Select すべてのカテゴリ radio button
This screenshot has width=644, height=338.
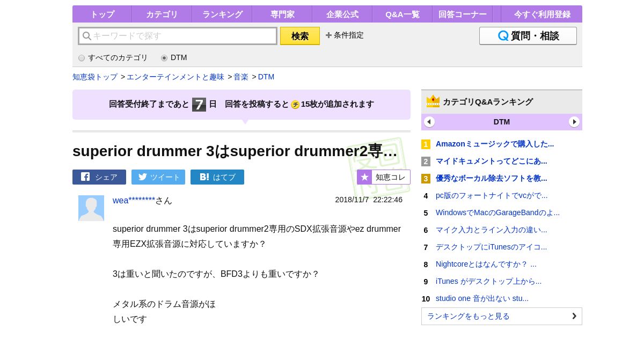[82, 58]
